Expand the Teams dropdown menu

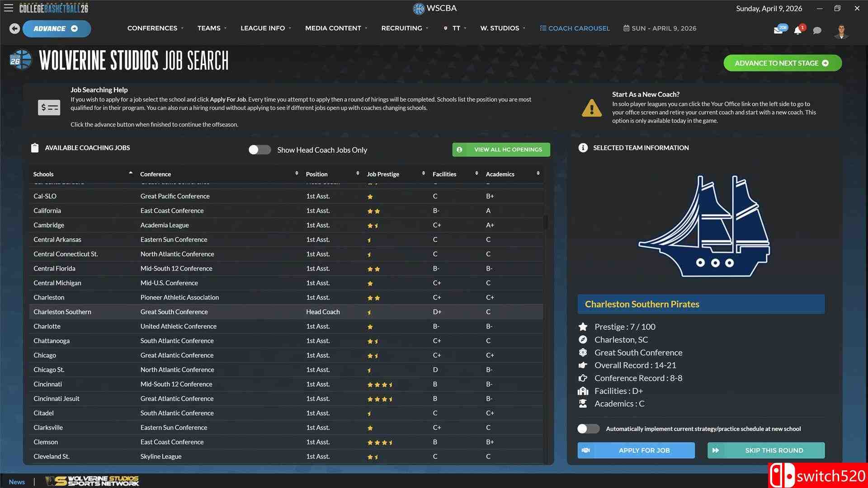(x=212, y=28)
